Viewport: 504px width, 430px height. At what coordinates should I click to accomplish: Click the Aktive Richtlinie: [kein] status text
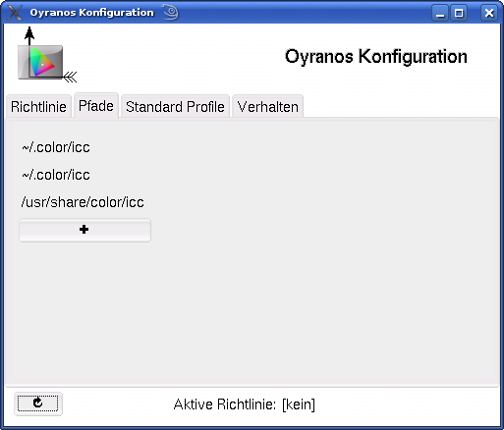coord(245,404)
